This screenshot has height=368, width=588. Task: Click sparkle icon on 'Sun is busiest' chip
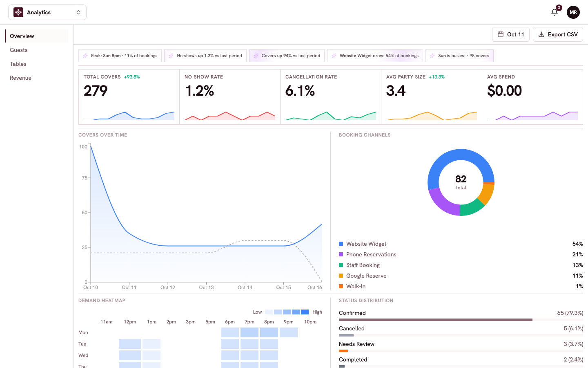point(432,56)
